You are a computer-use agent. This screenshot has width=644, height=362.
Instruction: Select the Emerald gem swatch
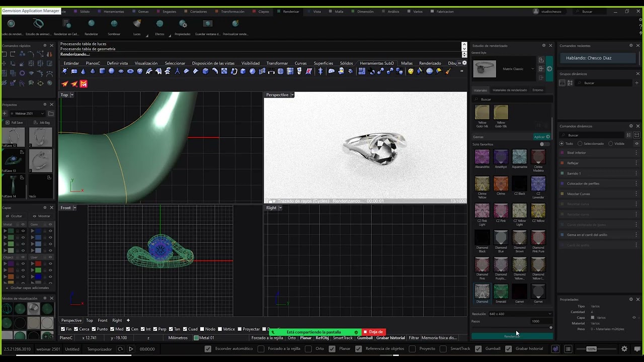(x=501, y=292)
